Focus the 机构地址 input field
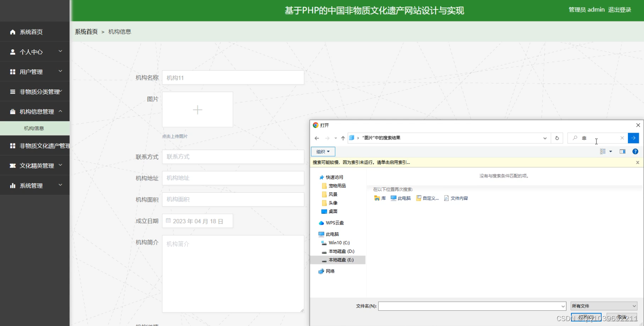This screenshot has width=644, height=326. [233, 178]
